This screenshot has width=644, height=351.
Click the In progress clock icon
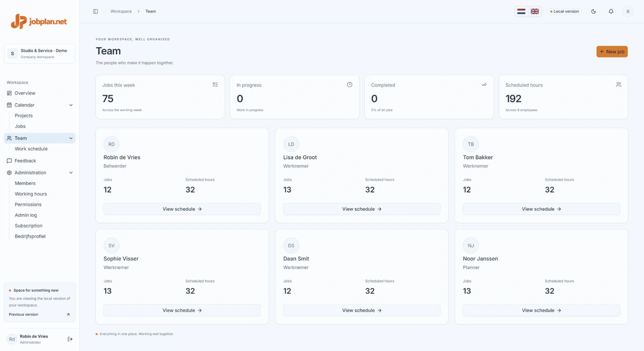(350, 84)
